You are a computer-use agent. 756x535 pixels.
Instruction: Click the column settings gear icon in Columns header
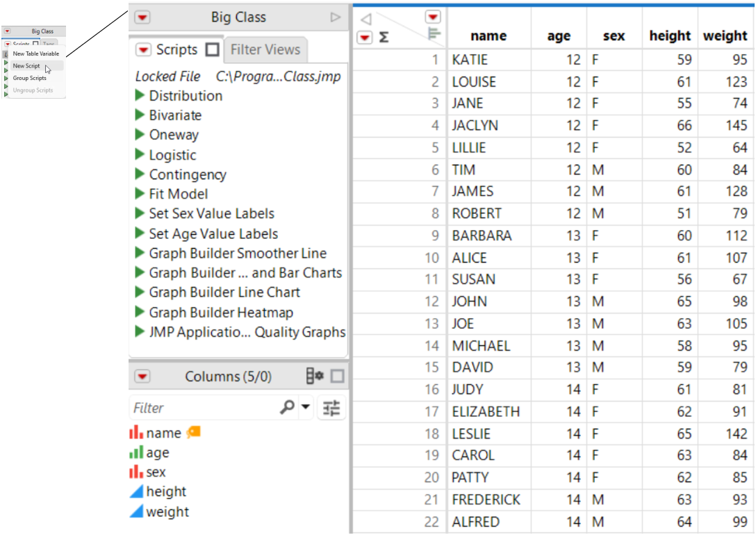pos(315,377)
